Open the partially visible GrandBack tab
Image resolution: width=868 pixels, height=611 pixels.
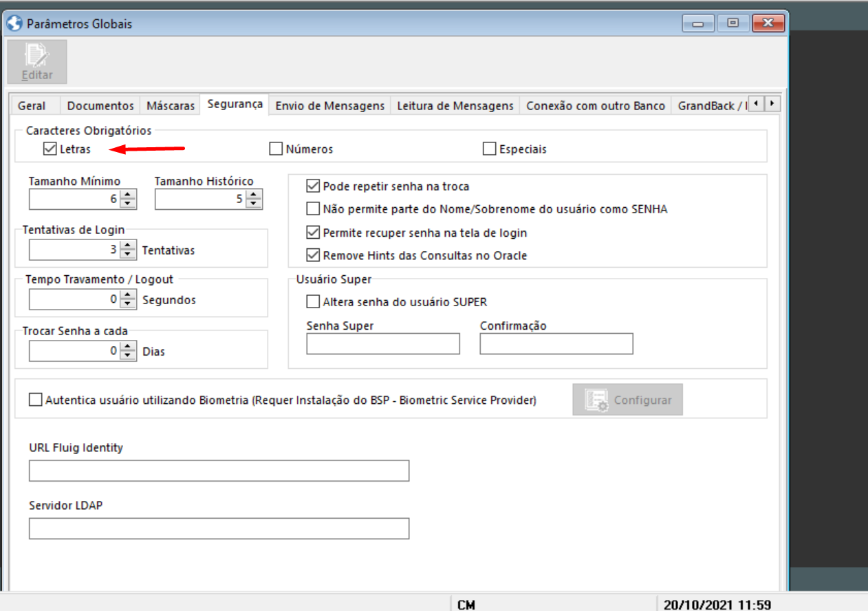pos(709,106)
